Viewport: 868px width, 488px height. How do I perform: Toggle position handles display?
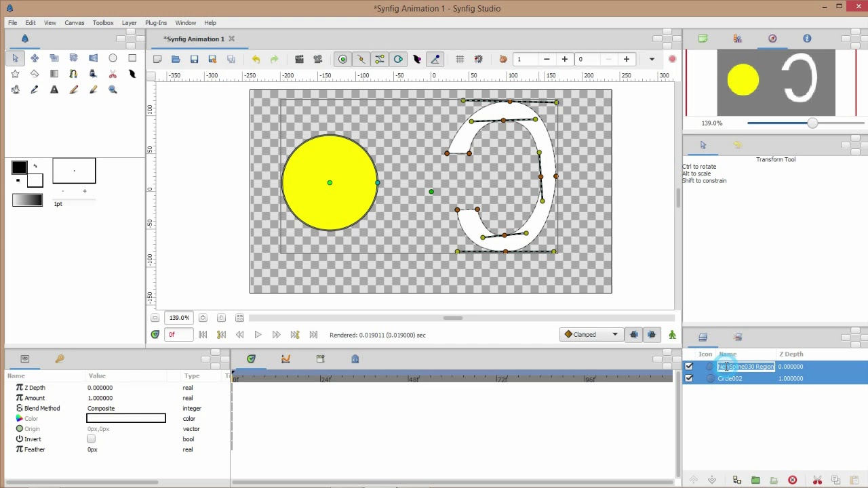[342, 60]
